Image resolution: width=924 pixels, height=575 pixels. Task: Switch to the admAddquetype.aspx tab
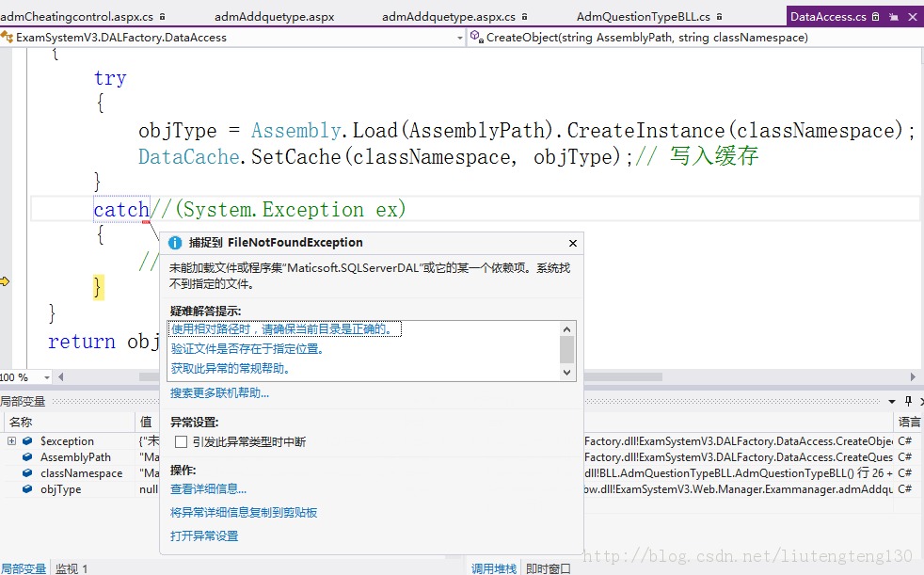point(274,17)
